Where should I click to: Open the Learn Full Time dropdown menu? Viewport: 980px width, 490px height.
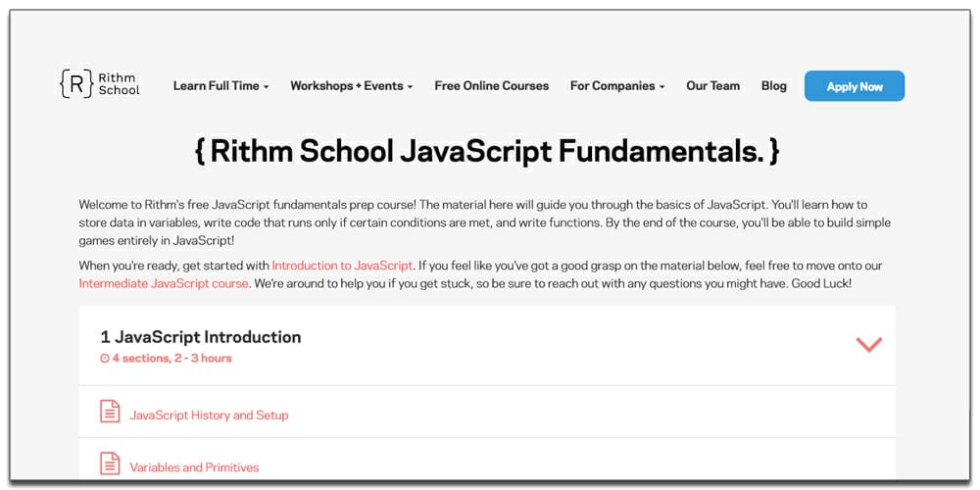click(x=221, y=86)
